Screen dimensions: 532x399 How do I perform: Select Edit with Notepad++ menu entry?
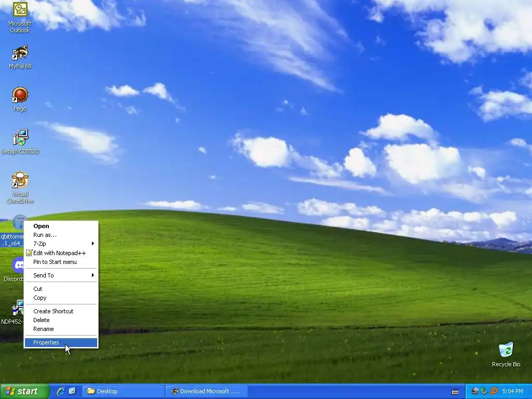[61, 253]
